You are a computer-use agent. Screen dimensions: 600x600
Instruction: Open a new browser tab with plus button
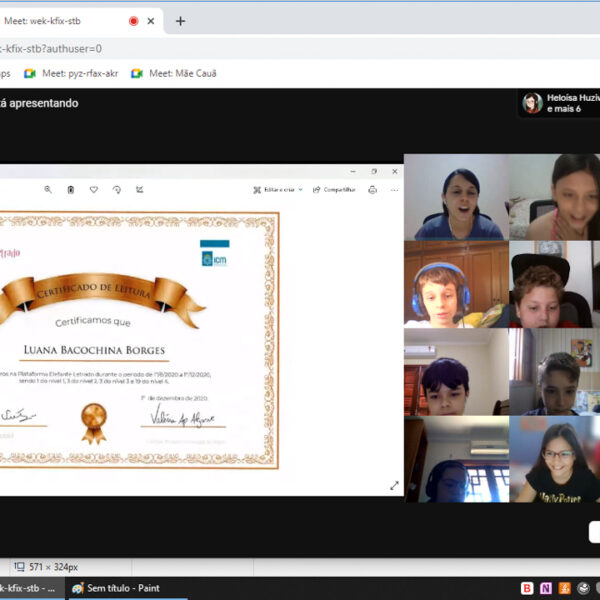[180, 21]
